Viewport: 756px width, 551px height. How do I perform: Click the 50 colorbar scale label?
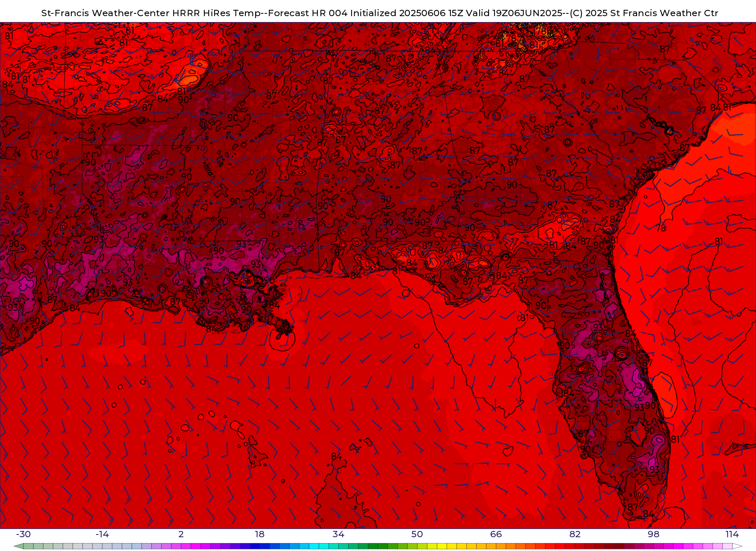point(417,534)
